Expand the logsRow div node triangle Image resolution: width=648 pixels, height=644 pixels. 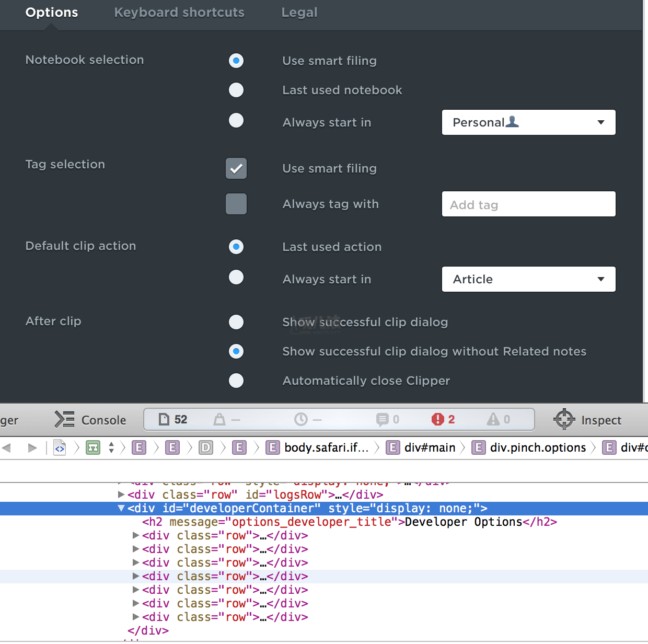coord(121,494)
